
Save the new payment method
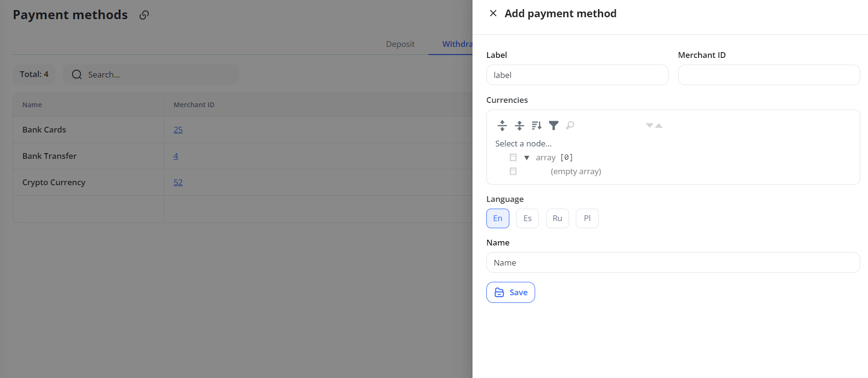(511, 292)
